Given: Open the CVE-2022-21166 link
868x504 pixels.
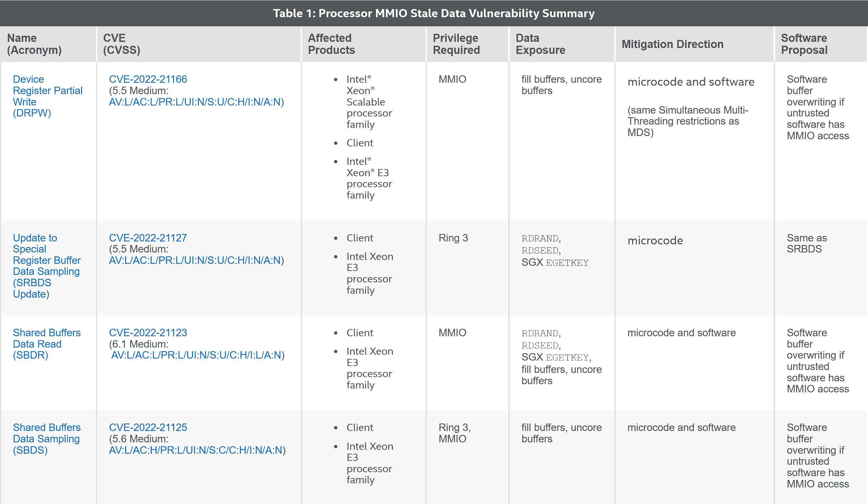Looking at the screenshot, I should (x=148, y=79).
